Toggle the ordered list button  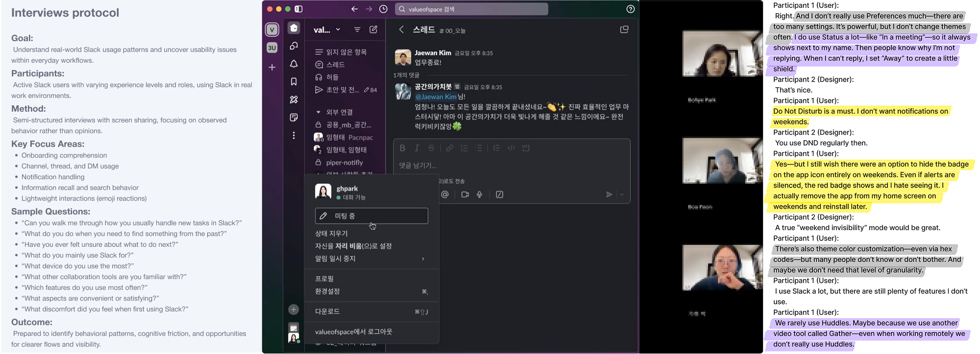point(464,148)
